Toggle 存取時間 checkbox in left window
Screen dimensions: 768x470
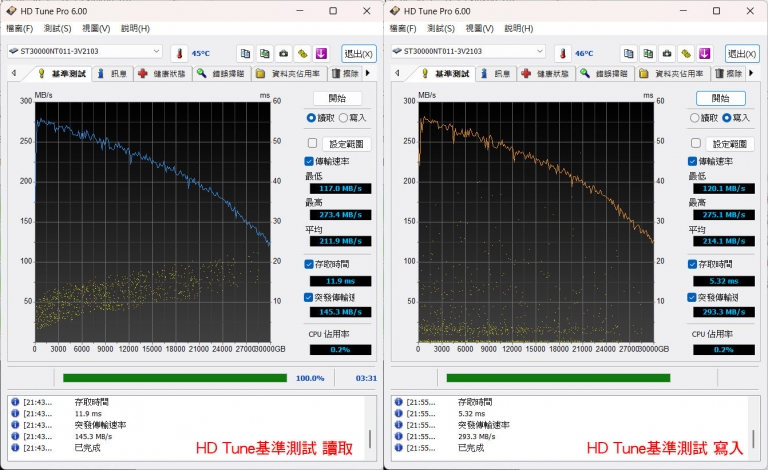tap(309, 264)
